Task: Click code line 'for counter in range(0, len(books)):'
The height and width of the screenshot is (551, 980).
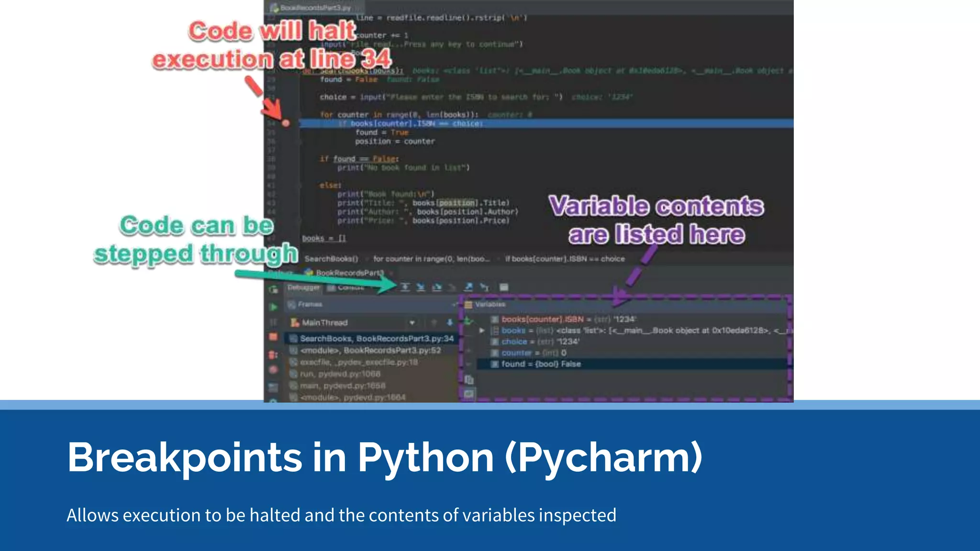Action: tap(399, 115)
